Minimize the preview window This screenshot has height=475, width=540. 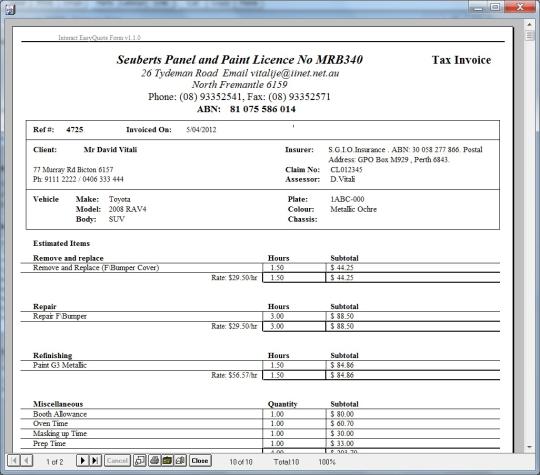click(x=478, y=7)
